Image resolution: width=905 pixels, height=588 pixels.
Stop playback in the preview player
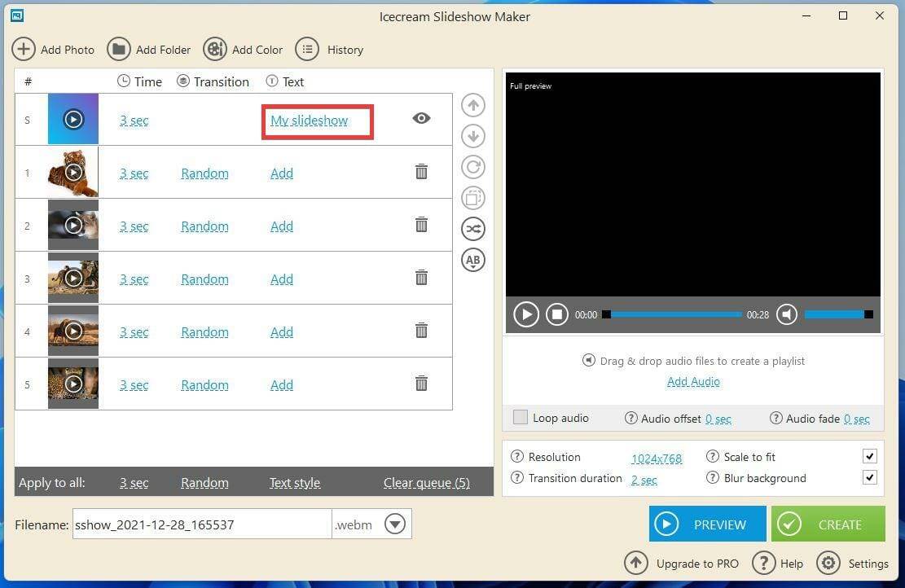pyautogui.click(x=557, y=314)
